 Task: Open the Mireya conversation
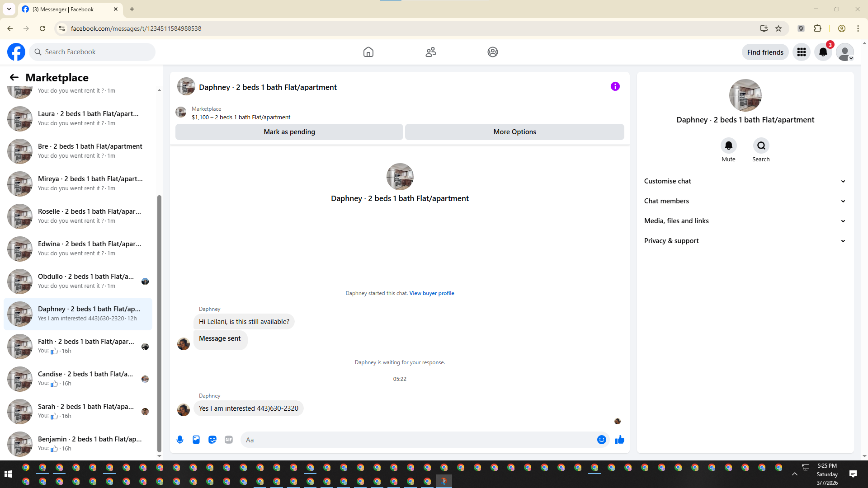[78, 183]
